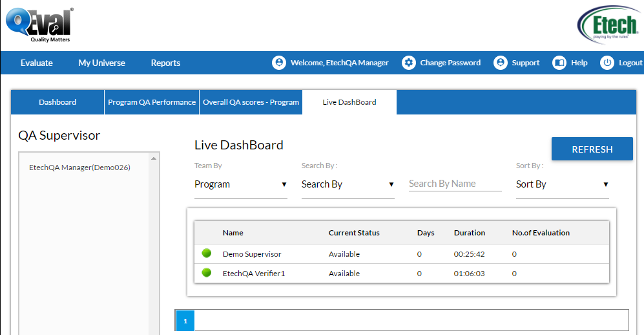Viewport: 644px width, 335px height.
Task: Click the Help book icon
Action: [559, 63]
